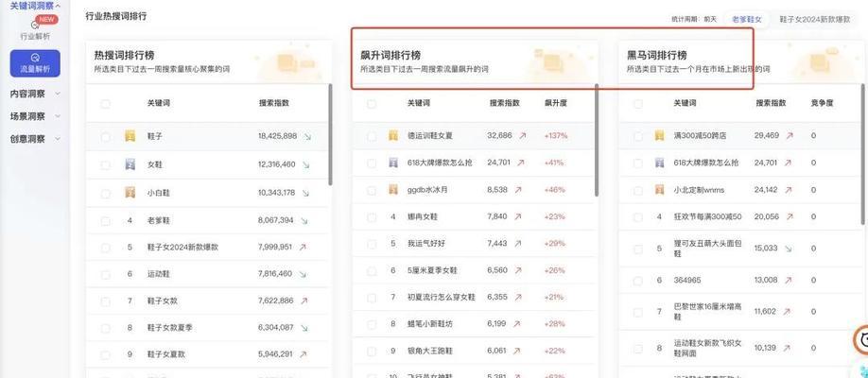
Task: Click the 搜索指数 header in 热搜词排行榜
Action: coord(274,103)
